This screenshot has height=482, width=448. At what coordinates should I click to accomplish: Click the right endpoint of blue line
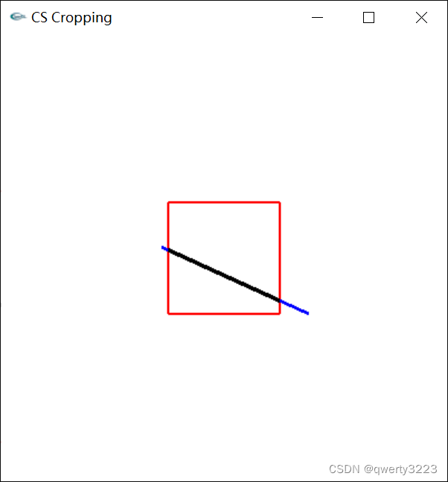point(308,314)
